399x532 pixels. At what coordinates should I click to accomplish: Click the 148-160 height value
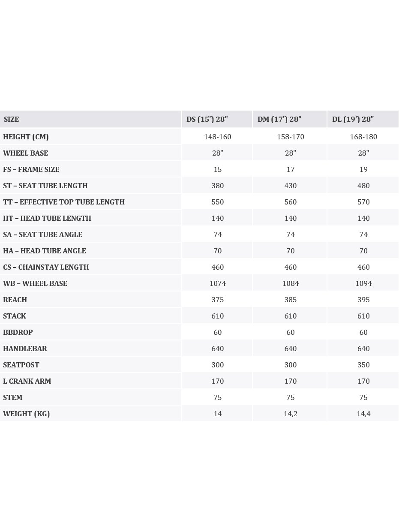coord(218,137)
